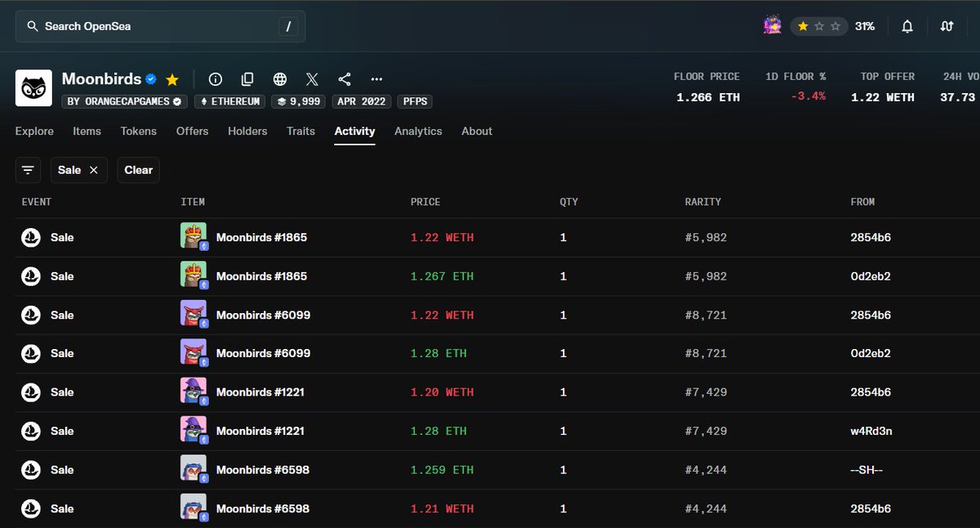Open seller 0d2eb2 in Moonbirds #1865 row

(871, 276)
